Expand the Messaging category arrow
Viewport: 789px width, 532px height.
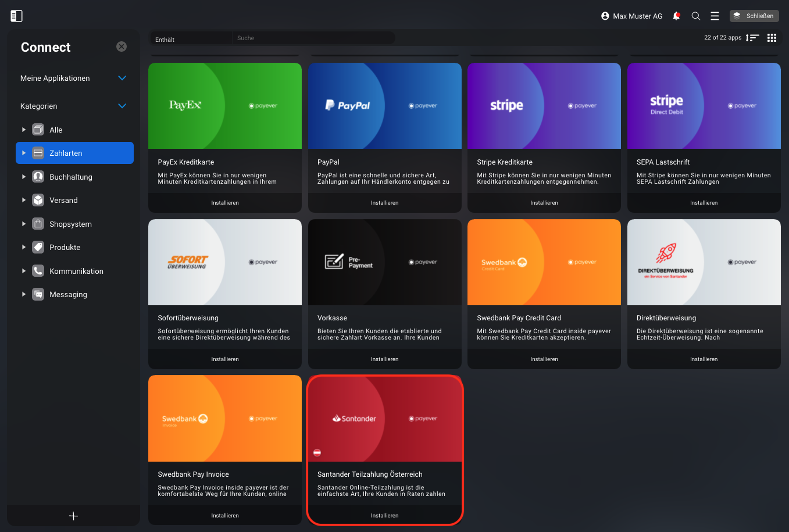point(24,294)
